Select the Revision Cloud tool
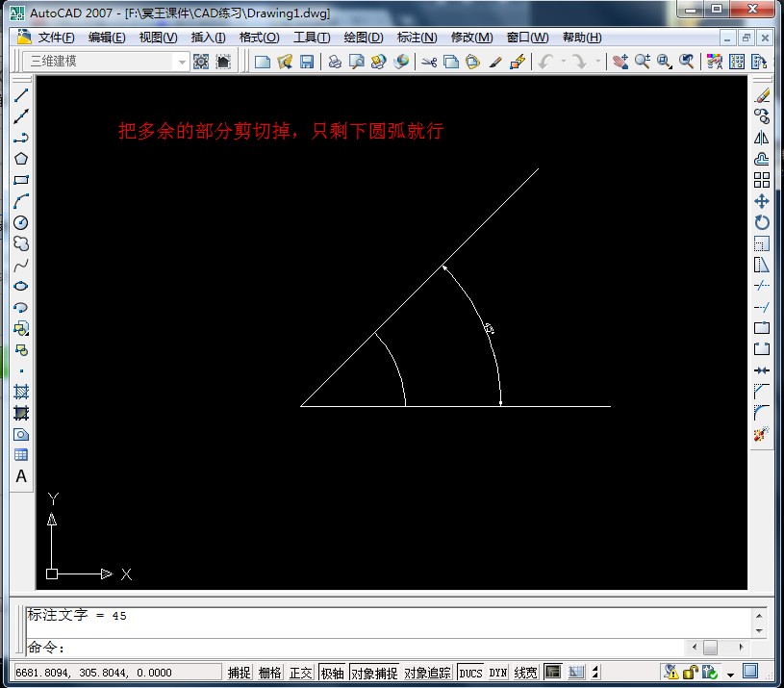 click(x=21, y=243)
